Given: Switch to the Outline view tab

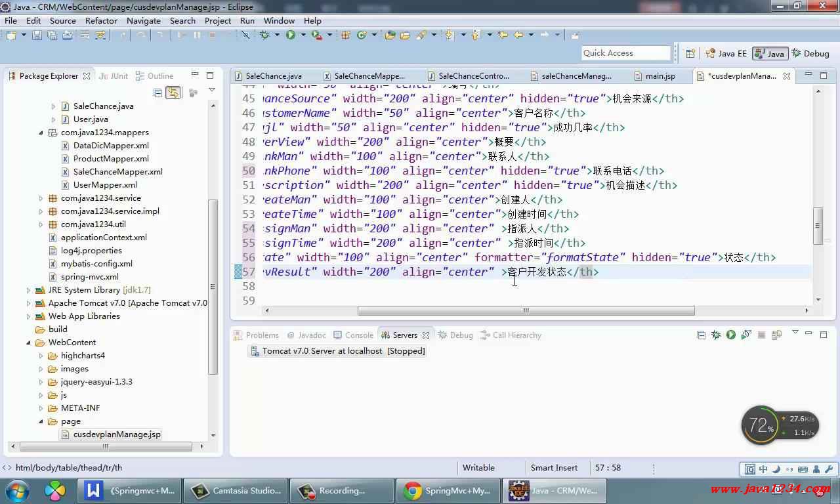Looking at the screenshot, I should click(x=155, y=76).
